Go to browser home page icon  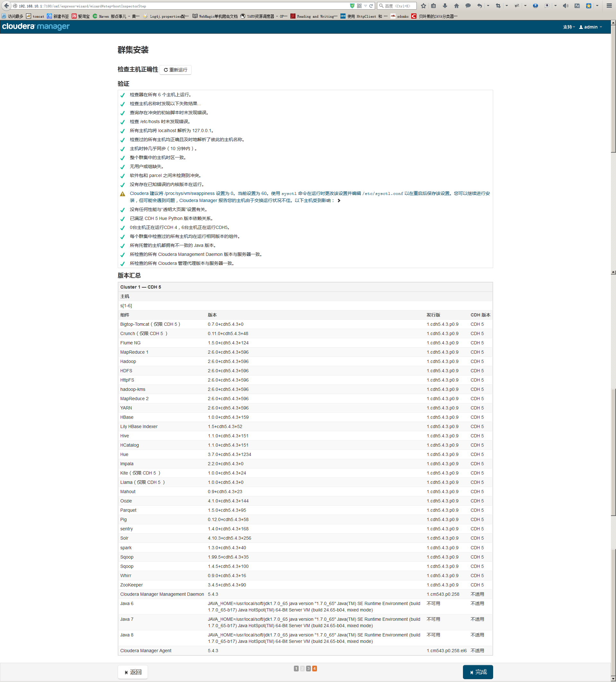tap(456, 6)
